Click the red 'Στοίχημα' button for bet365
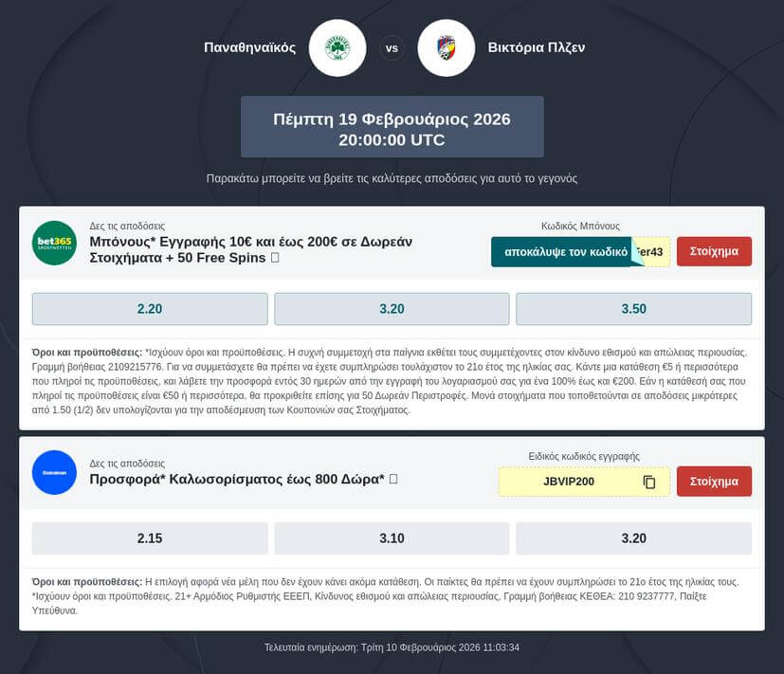Image resolution: width=784 pixels, height=674 pixels. [714, 252]
